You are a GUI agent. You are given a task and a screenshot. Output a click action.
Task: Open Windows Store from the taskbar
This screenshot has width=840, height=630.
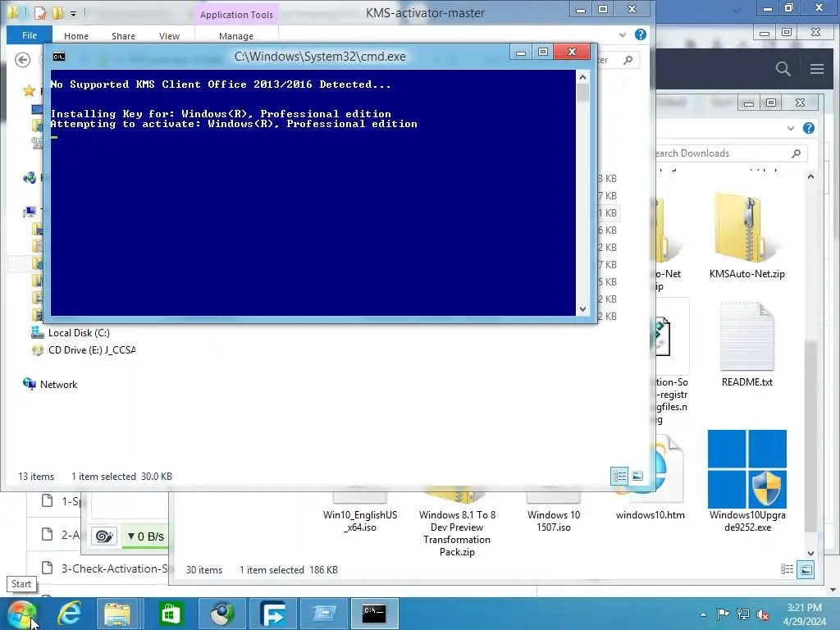(171, 614)
